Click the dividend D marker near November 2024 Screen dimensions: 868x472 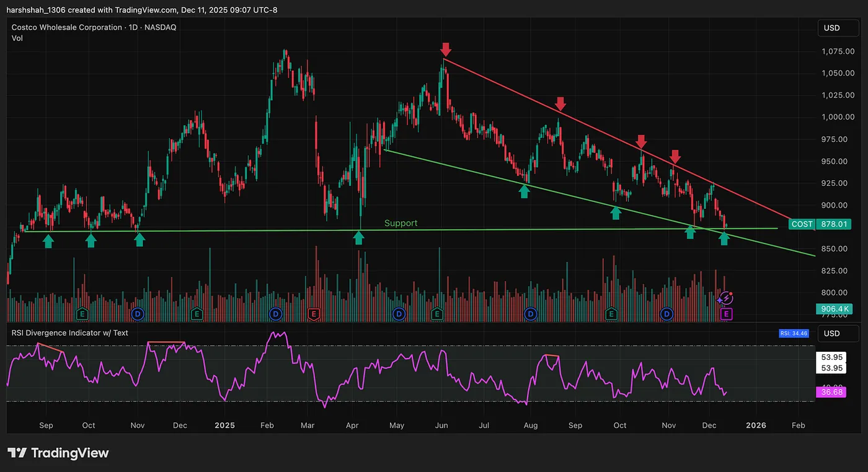tap(137, 315)
